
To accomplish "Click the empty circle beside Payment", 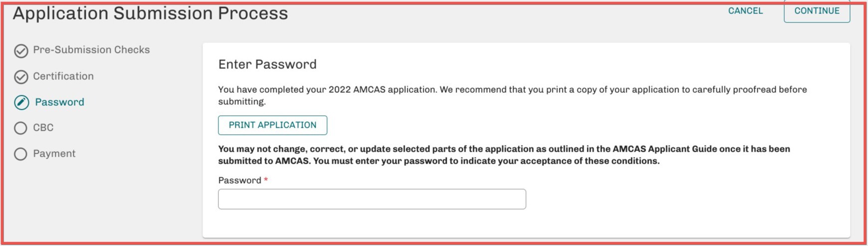I will tap(20, 154).
